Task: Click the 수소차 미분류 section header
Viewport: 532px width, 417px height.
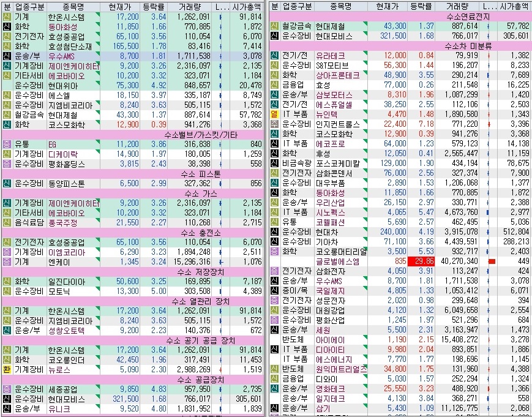Action: 468,45
